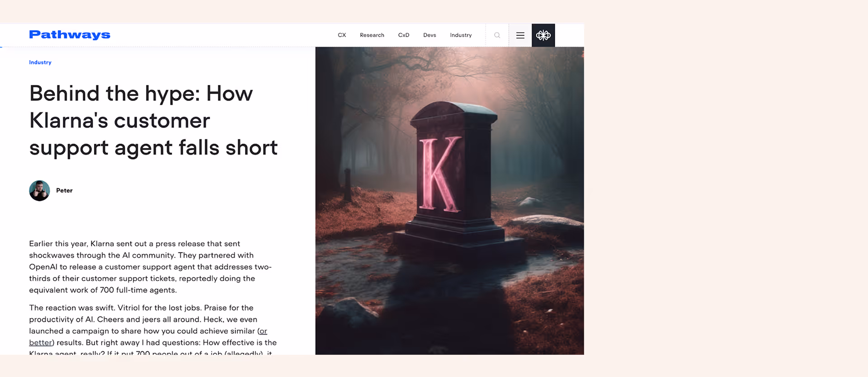Open the search magnifier icon
Screen dimensions: 868x377
pyautogui.click(x=497, y=35)
